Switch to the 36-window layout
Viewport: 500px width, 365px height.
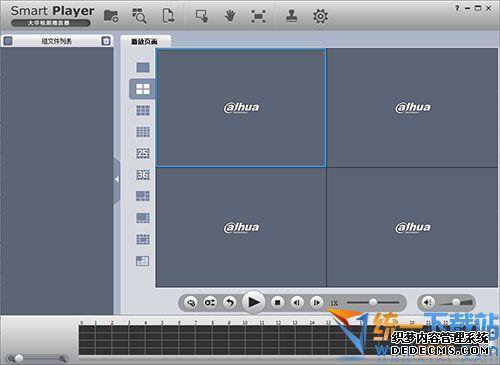tap(143, 175)
